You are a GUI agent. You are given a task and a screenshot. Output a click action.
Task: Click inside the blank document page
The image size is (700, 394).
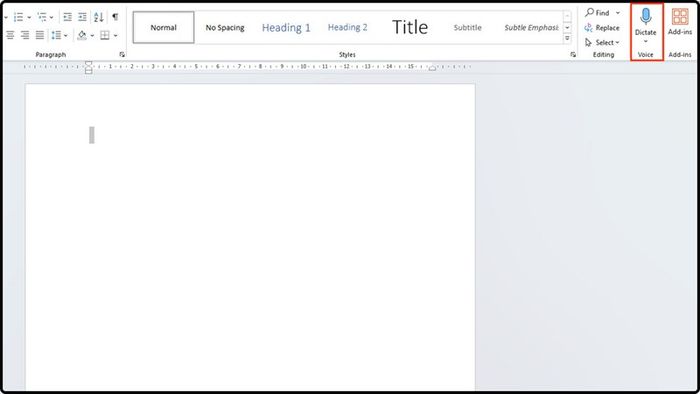click(250, 236)
